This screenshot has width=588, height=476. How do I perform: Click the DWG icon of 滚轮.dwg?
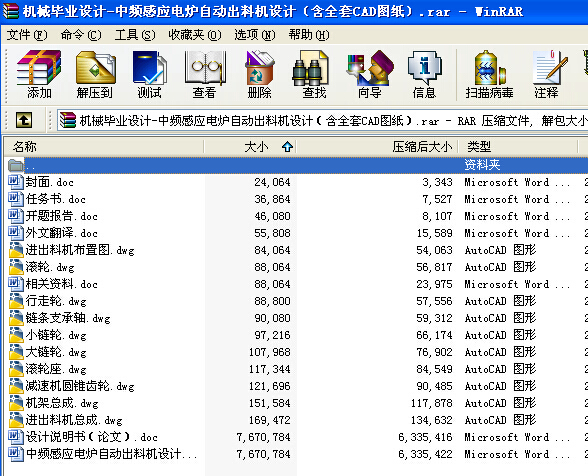point(16,267)
